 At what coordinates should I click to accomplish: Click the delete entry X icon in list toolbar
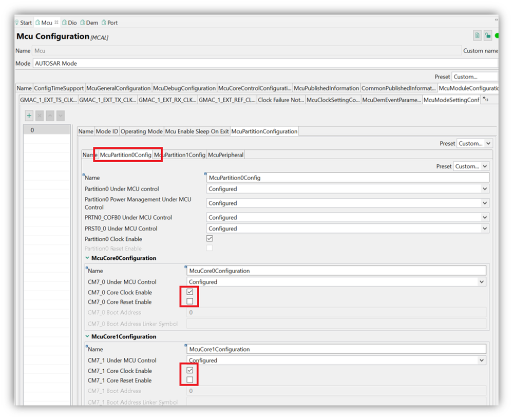[40, 116]
